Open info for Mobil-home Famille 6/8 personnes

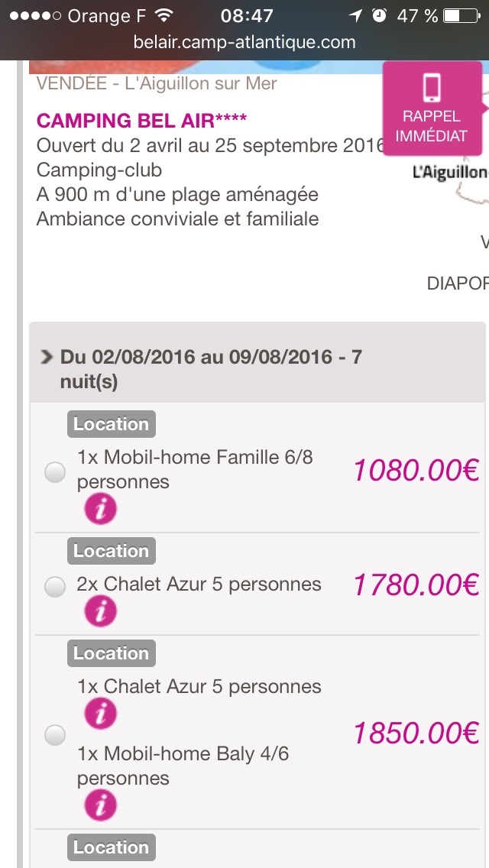[x=100, y=509]
